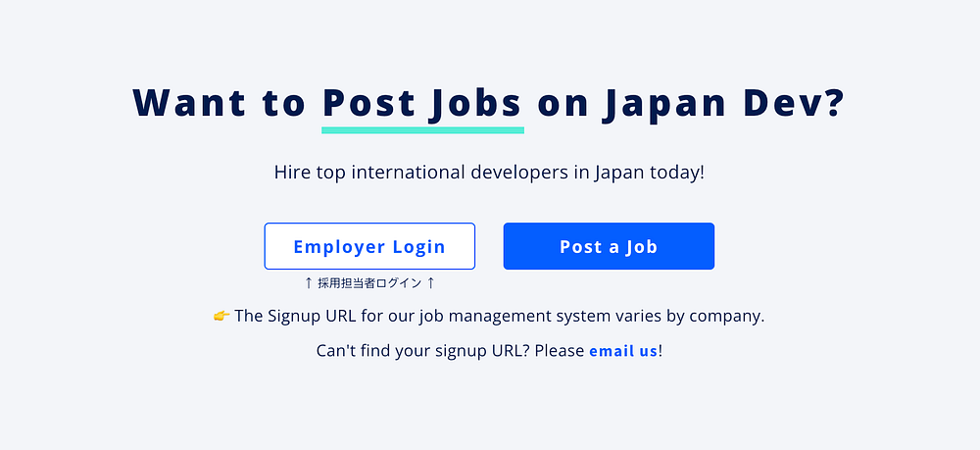Viewport: 980px width, 450px height.
Task: Open the email us link
Action: coord(623,351)
